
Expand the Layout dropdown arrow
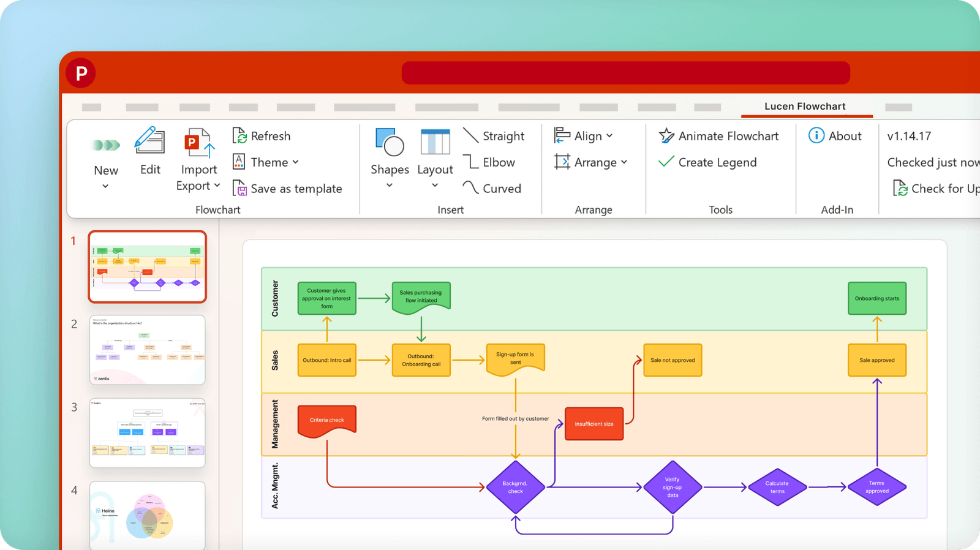(x=435, y=186)
